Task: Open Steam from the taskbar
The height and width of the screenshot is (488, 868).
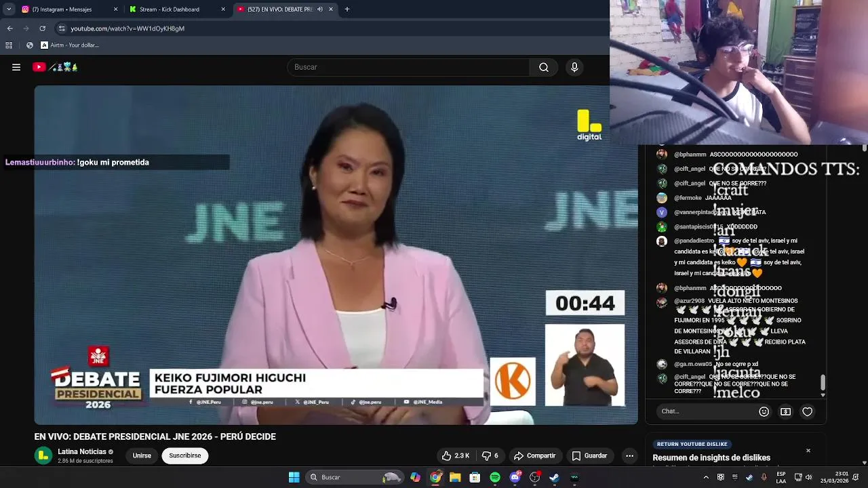Action: [x=554, y=477]
